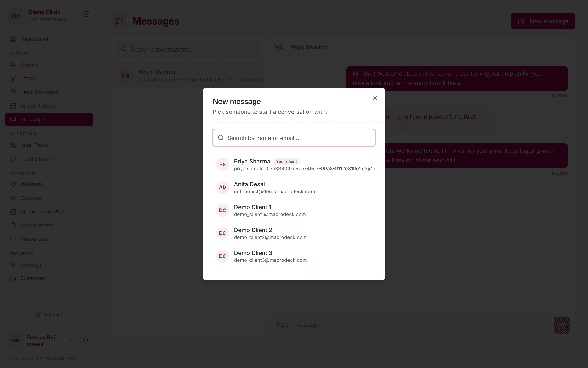
Task: Expand the Settings submenu chevron
Action: (x=85, y=265)
